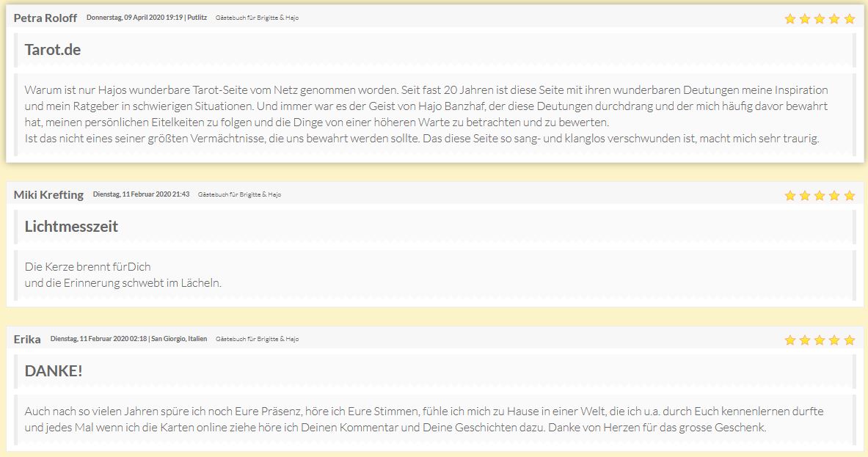Click the third star in Miki Krefting's rating
The height and width of the screenshot is (457, 868).
[820, 195]
